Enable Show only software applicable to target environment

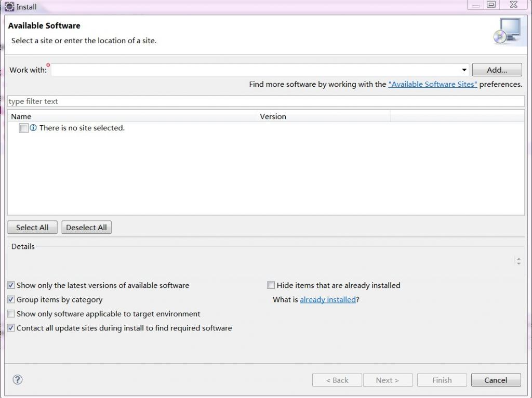coord(11,314)
